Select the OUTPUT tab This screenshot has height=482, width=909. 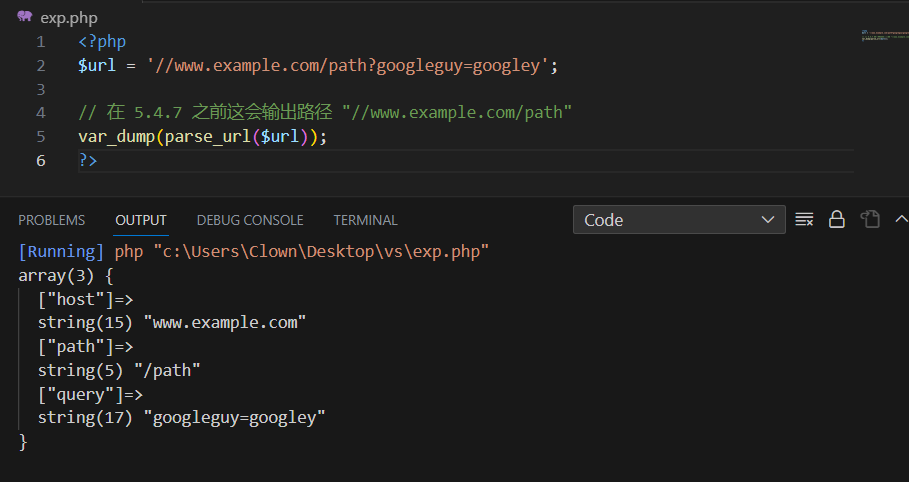141,220
